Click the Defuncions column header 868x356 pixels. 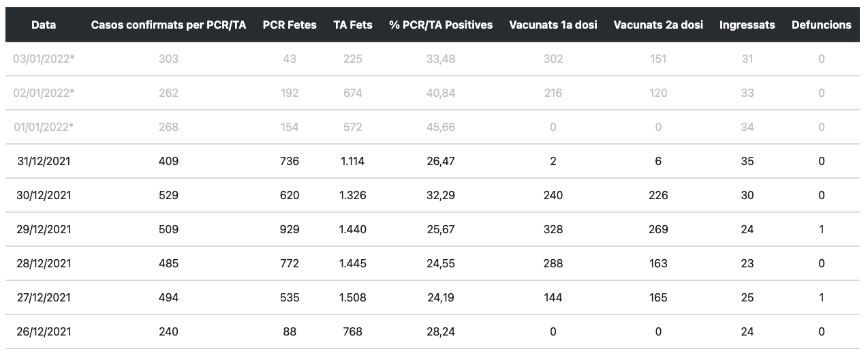pos(821,25)
